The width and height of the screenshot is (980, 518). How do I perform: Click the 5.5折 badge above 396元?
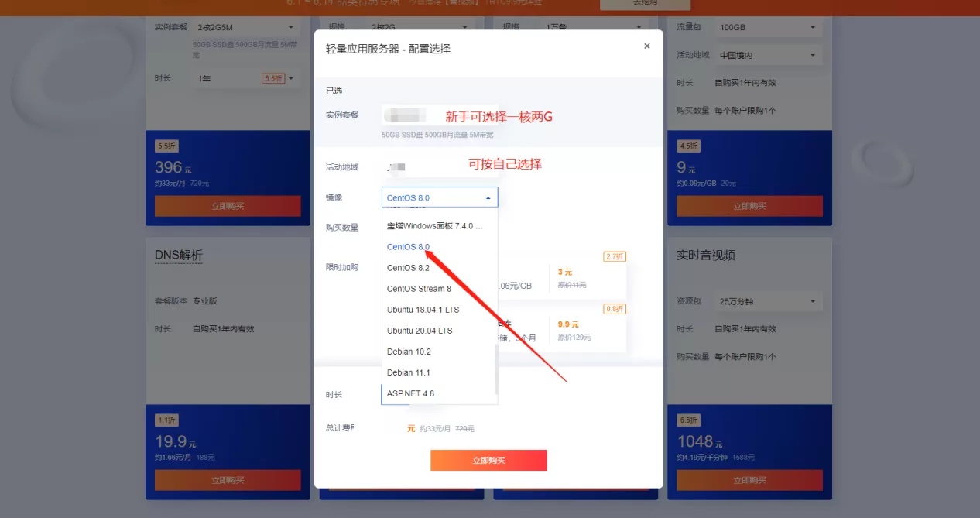pos(166,146)
